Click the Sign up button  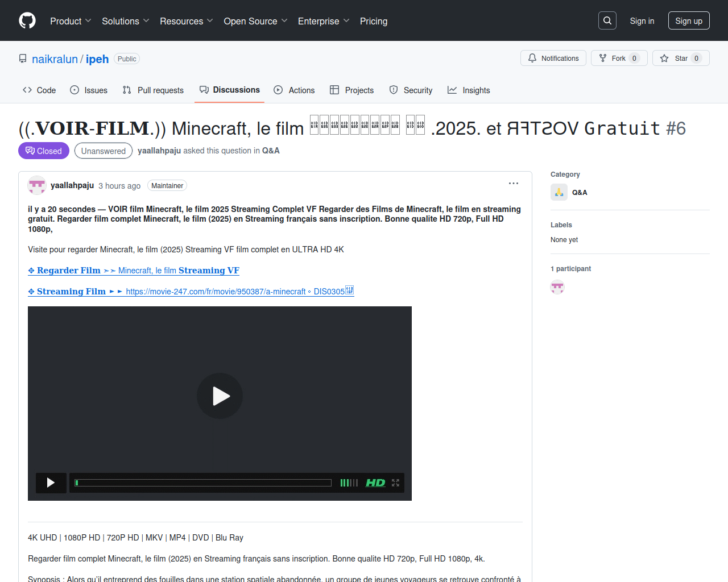tap(689, 20)
